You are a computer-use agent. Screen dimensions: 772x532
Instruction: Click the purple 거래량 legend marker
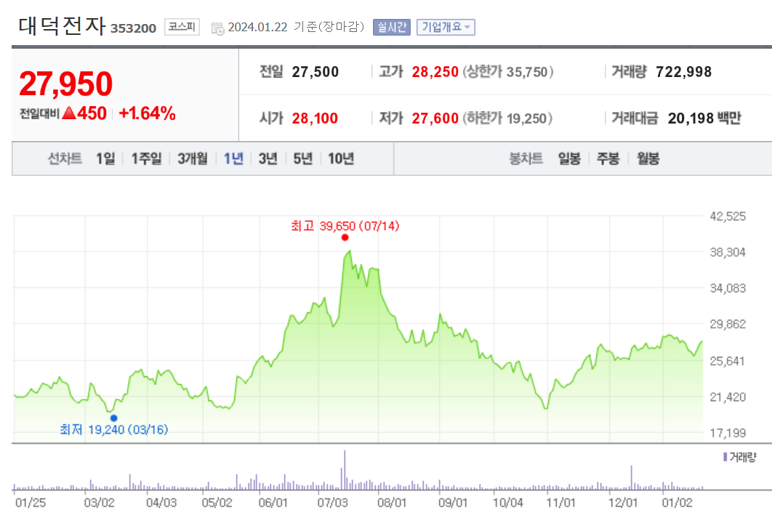click(x=725, y=457)
